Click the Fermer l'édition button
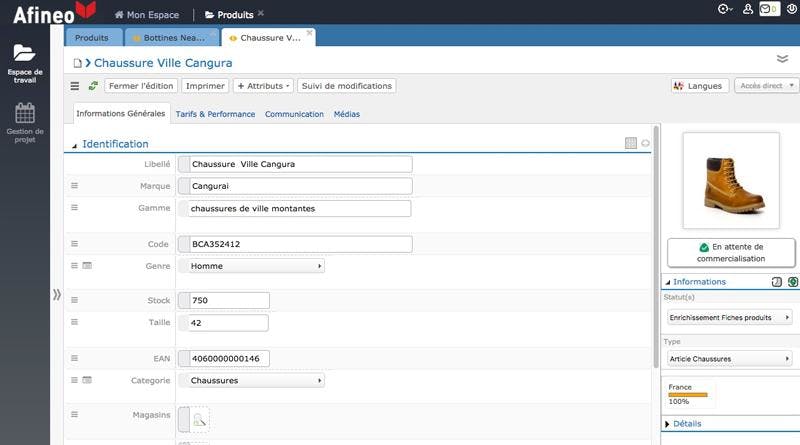 (x=141, y=86)
